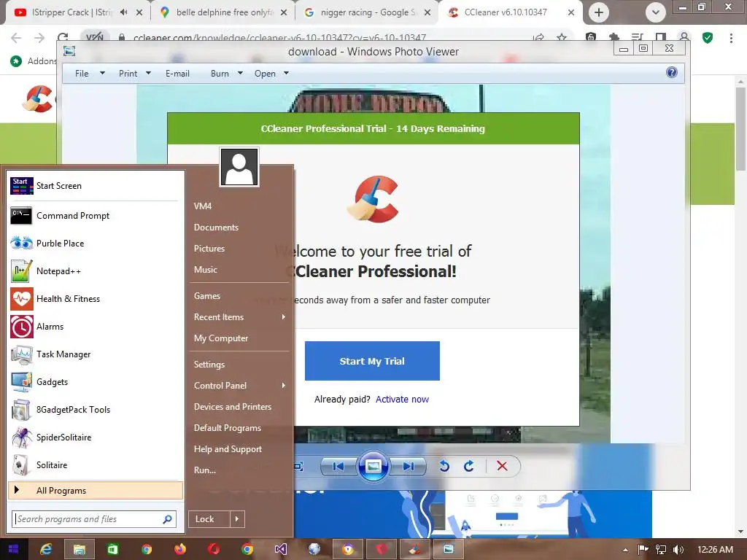This screenshot has height=560, width=747.
Task: Open Chrome's tab search chevron
Action: pos(656,12)
